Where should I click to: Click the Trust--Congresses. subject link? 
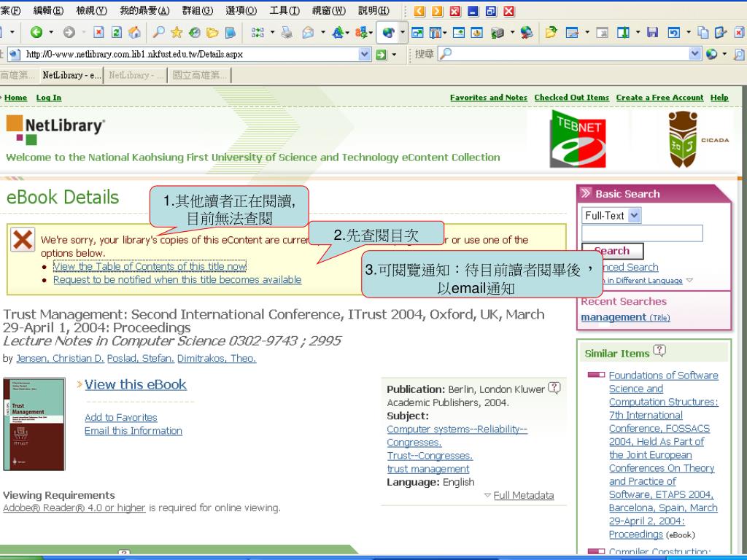coord(430,456)
